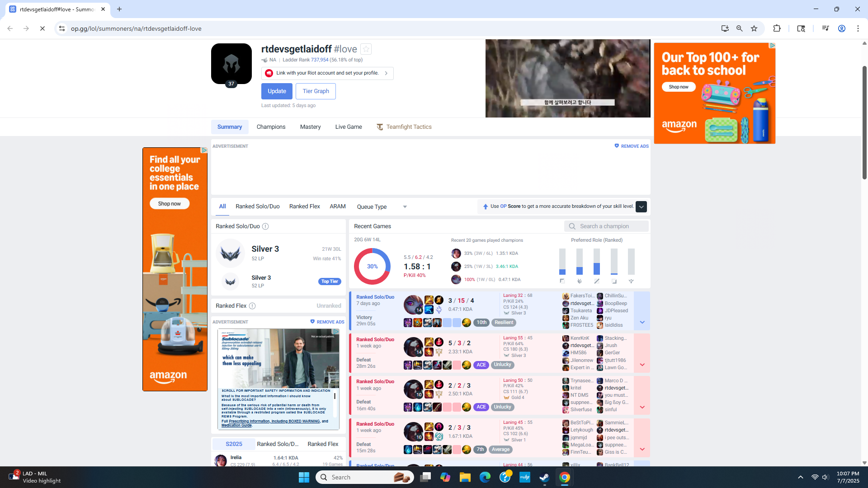The image size is (868, 488).
Task: Select the S2025 season tab
Action: (234, 444)
